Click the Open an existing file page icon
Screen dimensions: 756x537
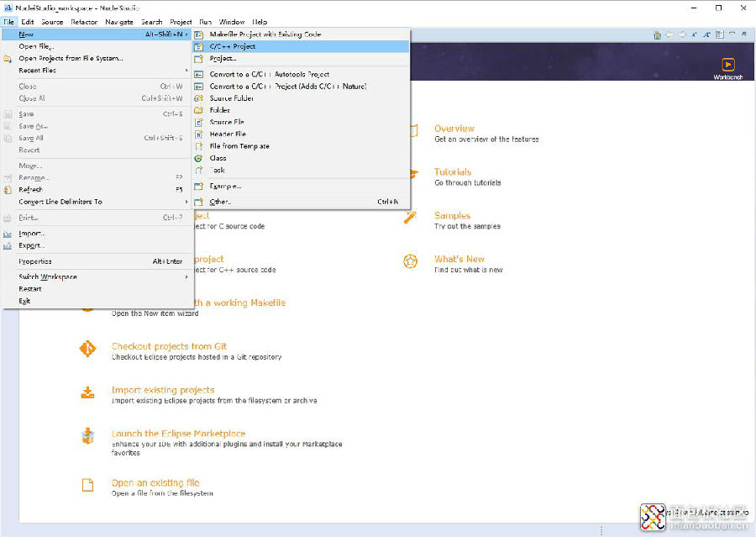pos(87,485)
